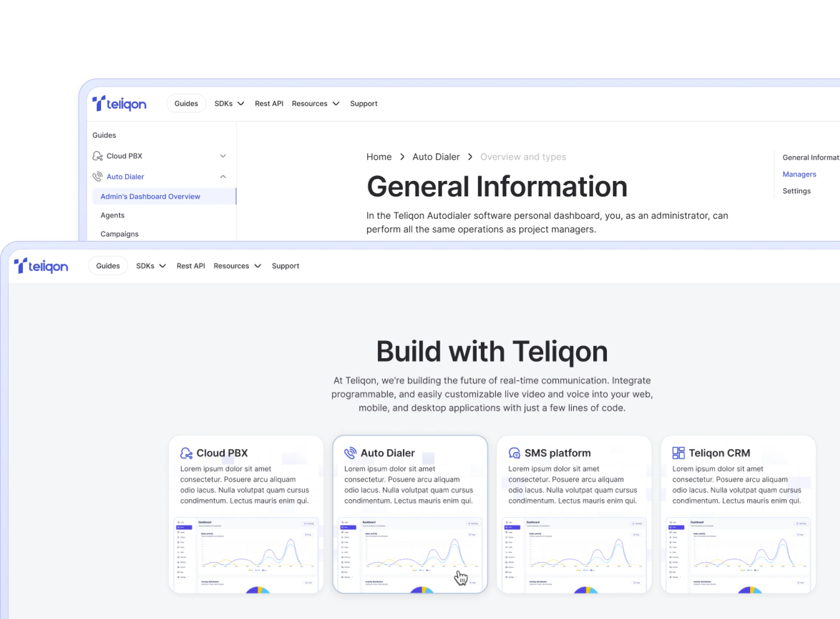Select the Guides tab in the back window
The height and width of the screenshot is (619, 840).
(186, 103)
